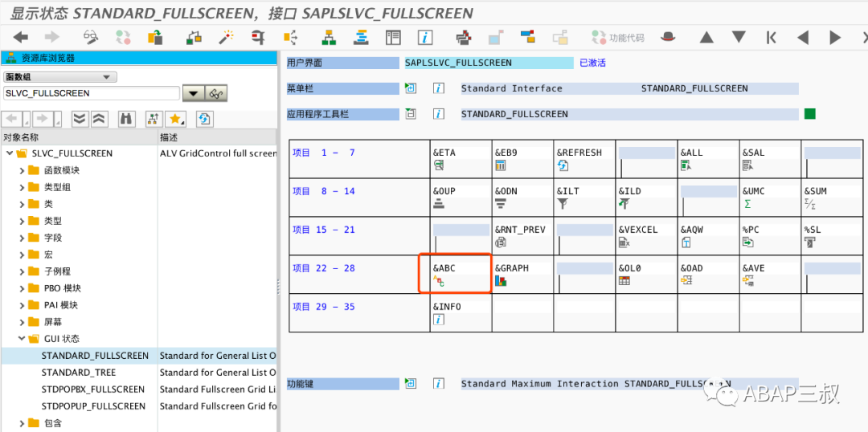Click the black hat icon in toolbar

click(669, 38)
